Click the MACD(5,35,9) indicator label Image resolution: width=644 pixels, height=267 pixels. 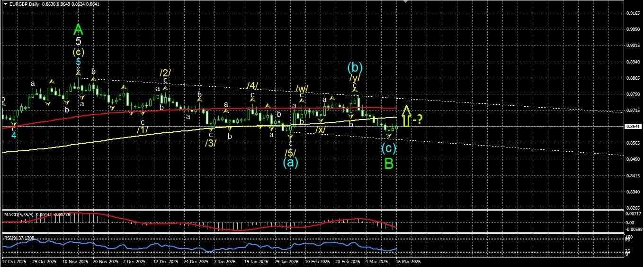tap(18, 215)
